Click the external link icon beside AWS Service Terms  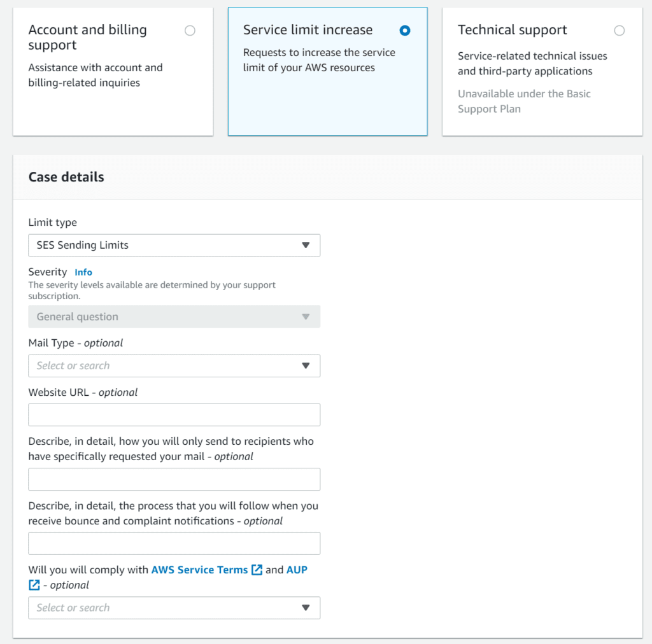pyautogui.click(x=257, y=570)
